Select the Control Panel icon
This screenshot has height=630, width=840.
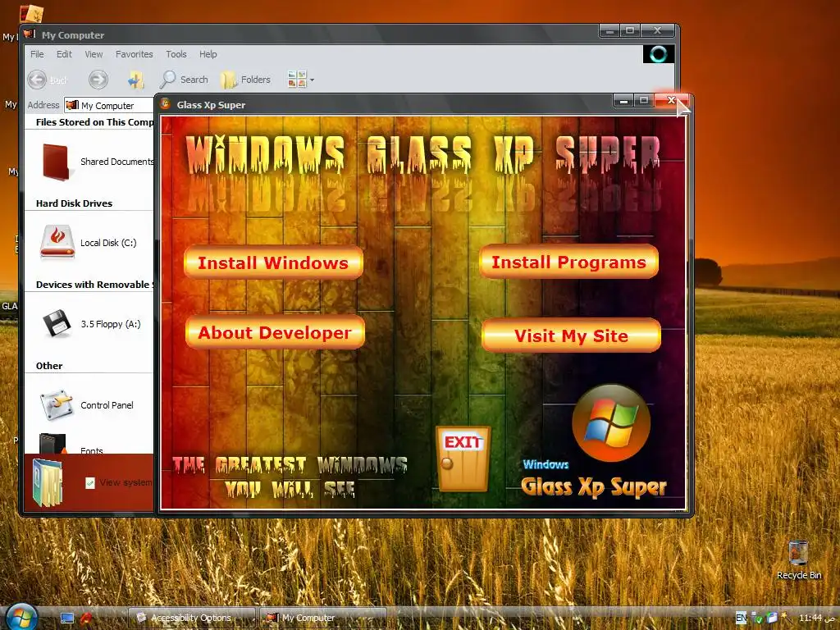[57, 405]
